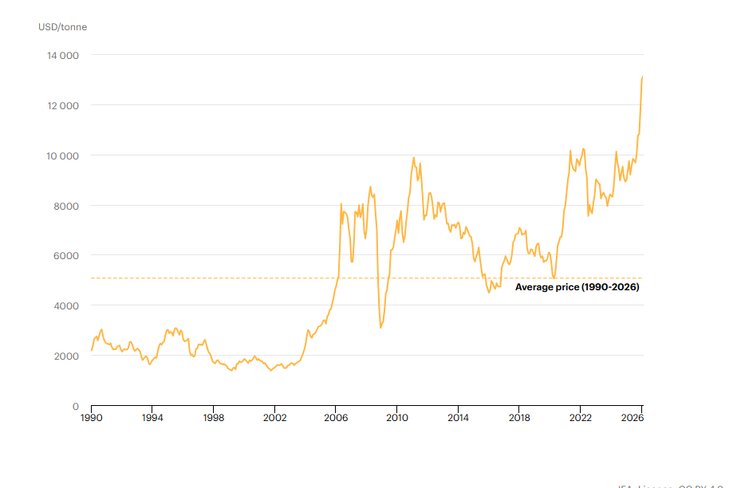Select the 2022 x-axis year label

pos(580,418)
